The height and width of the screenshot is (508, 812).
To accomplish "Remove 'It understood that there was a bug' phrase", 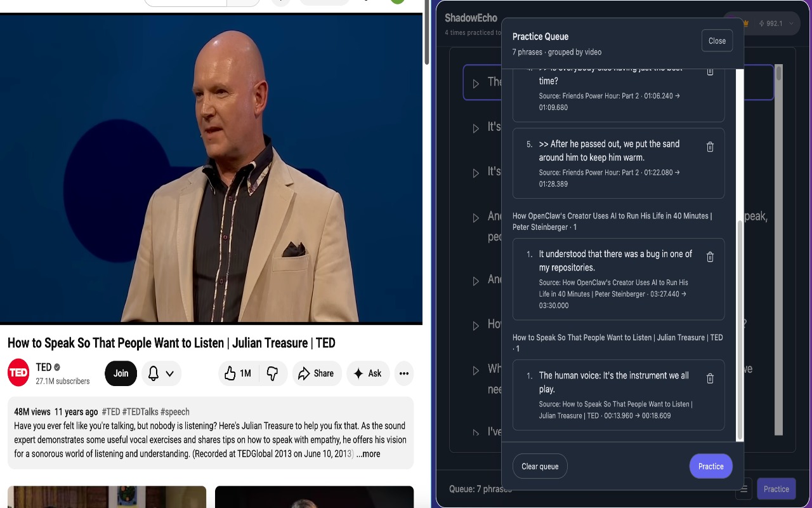I will click(x=710, y=257).
